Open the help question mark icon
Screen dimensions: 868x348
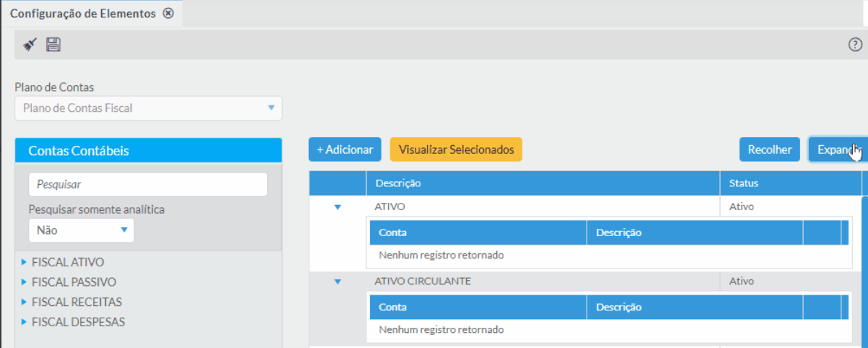(x=855, y=45)
